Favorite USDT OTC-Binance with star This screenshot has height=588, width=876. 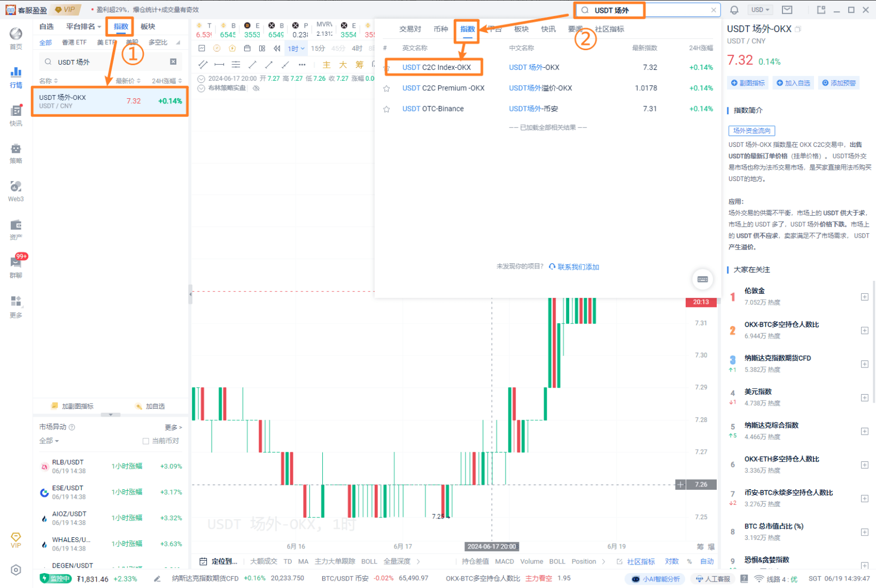pyautogui.click(x=386, y=109)
